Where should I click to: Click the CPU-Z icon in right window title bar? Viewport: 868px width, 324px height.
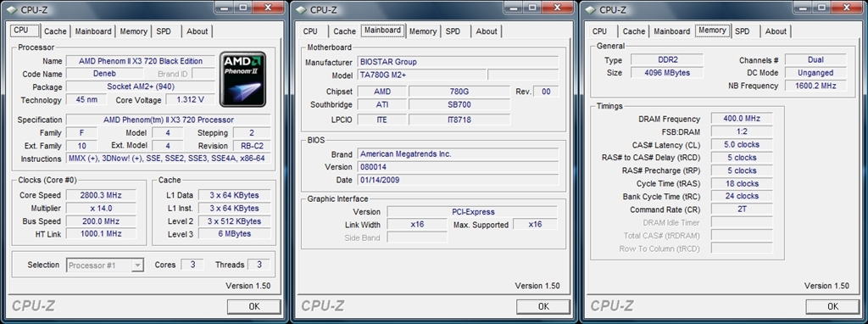(590, 9)
